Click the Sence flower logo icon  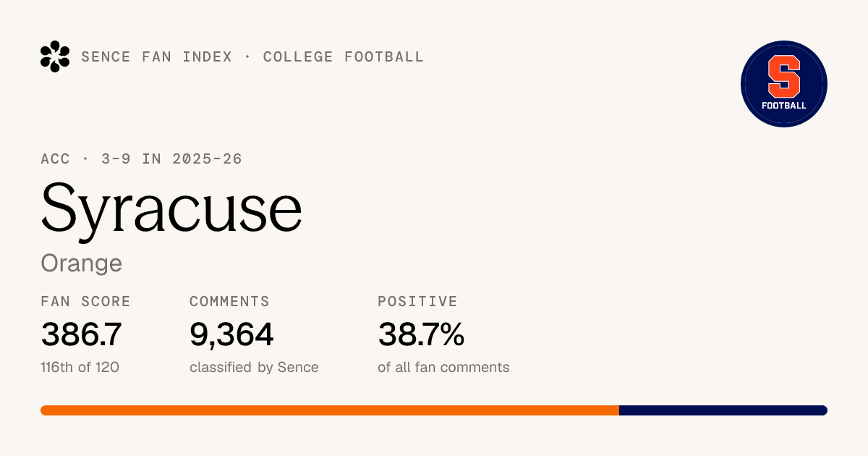(x=55, y=56)
